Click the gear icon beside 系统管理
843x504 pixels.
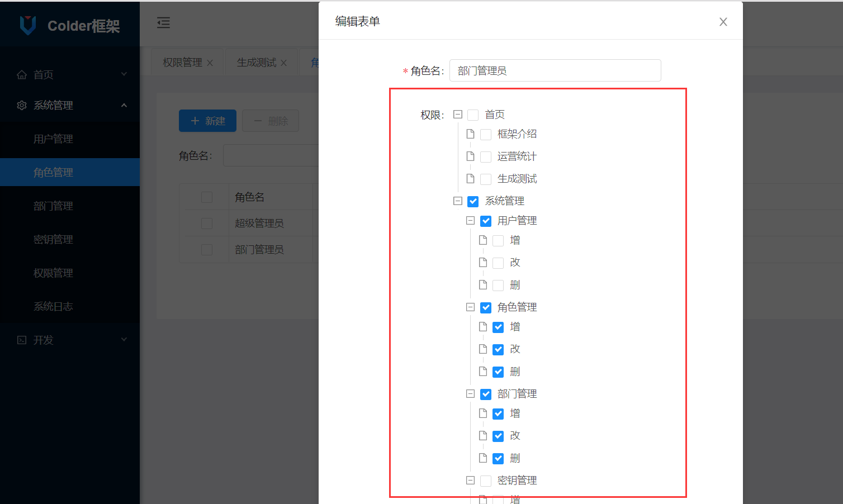[21, 105]
